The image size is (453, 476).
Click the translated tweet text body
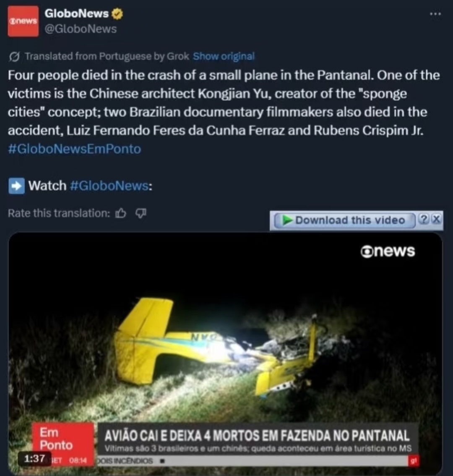(x=224, y=103)
